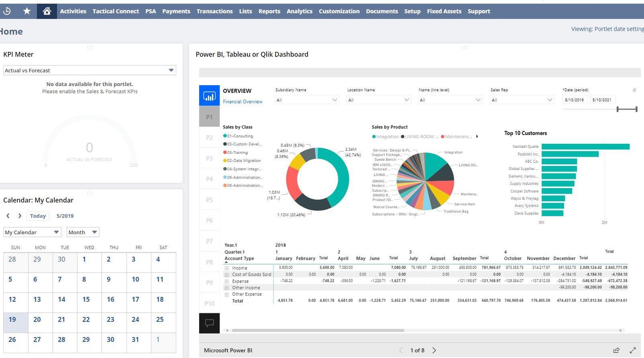This screenshot has height=358, width=644.
Task: Open the shortcuts star icon
Action: coord(27,11)
